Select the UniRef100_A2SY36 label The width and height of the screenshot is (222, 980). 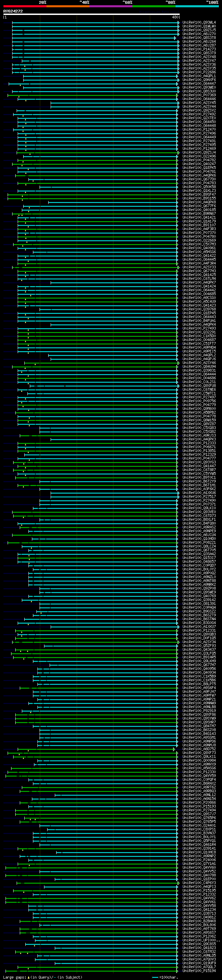coord(199,65)
